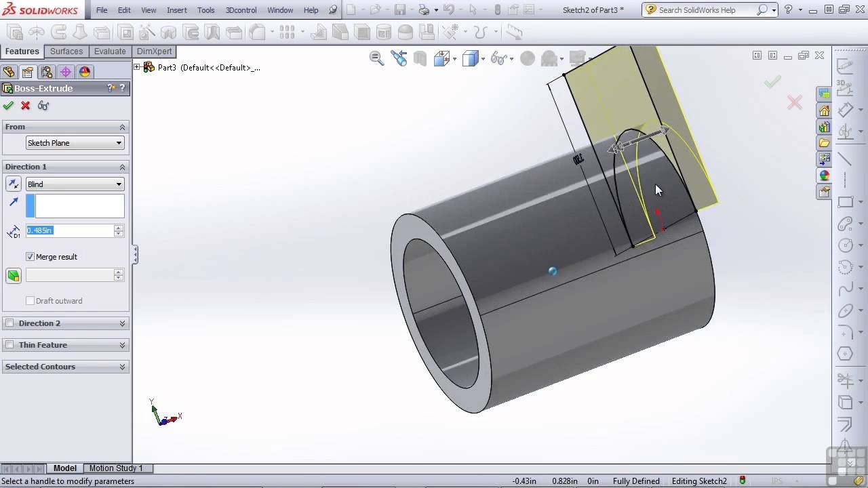
Task: Click the depth spinner up arrow
Action: click(x=119, y=228)
